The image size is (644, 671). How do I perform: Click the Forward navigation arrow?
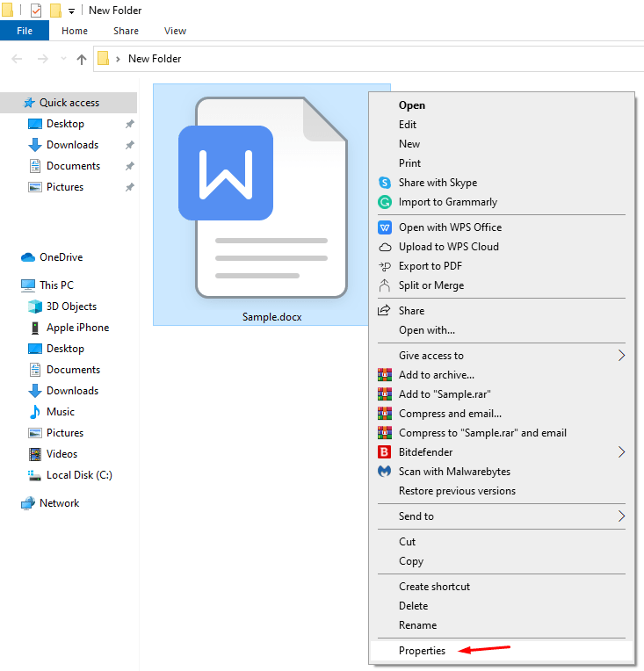click(43, 59)
